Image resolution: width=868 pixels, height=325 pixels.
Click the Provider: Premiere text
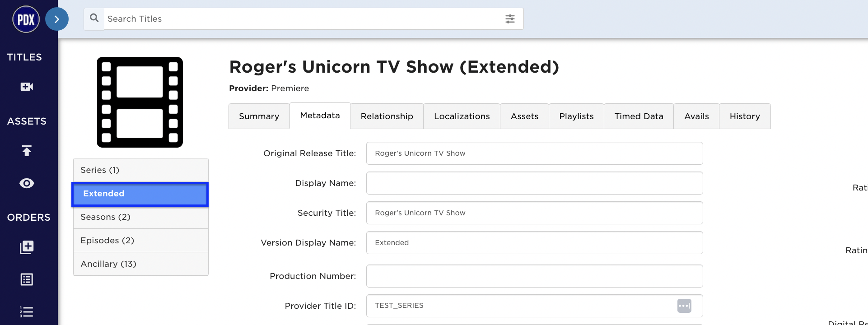[x=269, y=88]
